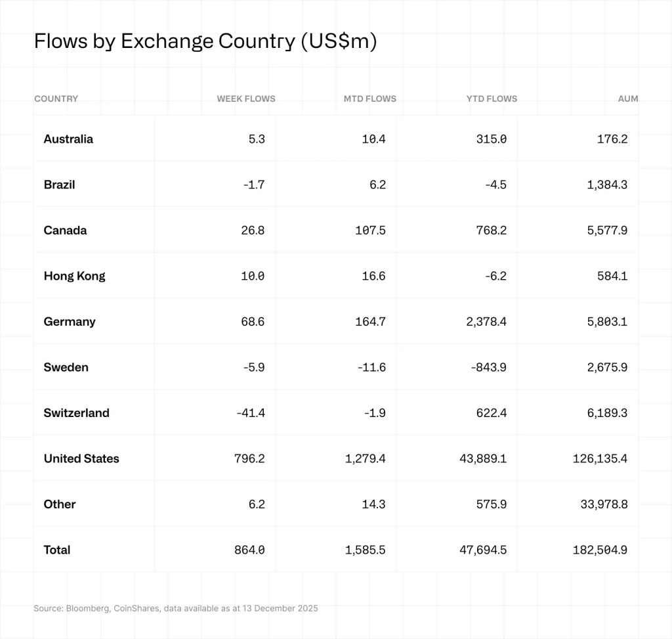Click the Australia row label

tap(68, 139)
